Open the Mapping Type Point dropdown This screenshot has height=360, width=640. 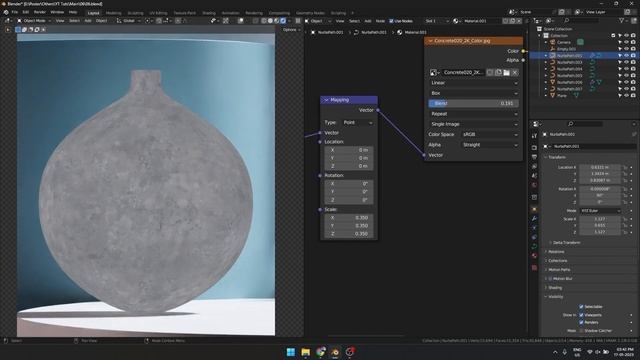pyautogui.click(x=358, y=122)
